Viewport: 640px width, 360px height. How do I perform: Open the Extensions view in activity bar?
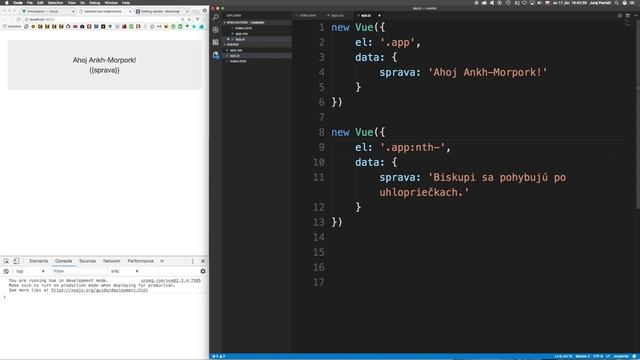[x=216, y=42]
